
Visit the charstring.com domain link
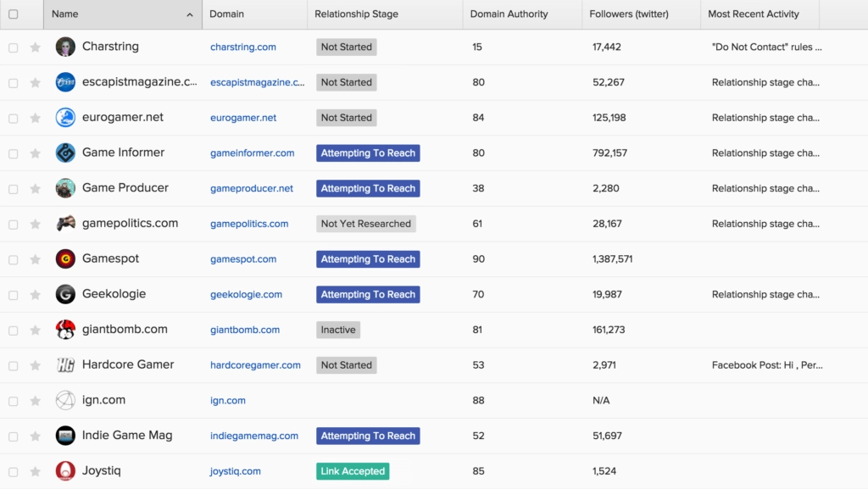242,47
